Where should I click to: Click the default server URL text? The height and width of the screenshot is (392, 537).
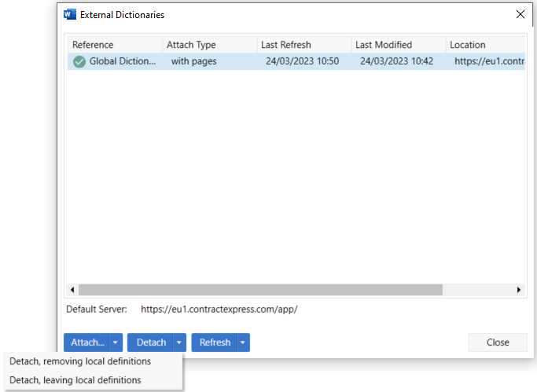pyautogui.click(x=219, y=310)
